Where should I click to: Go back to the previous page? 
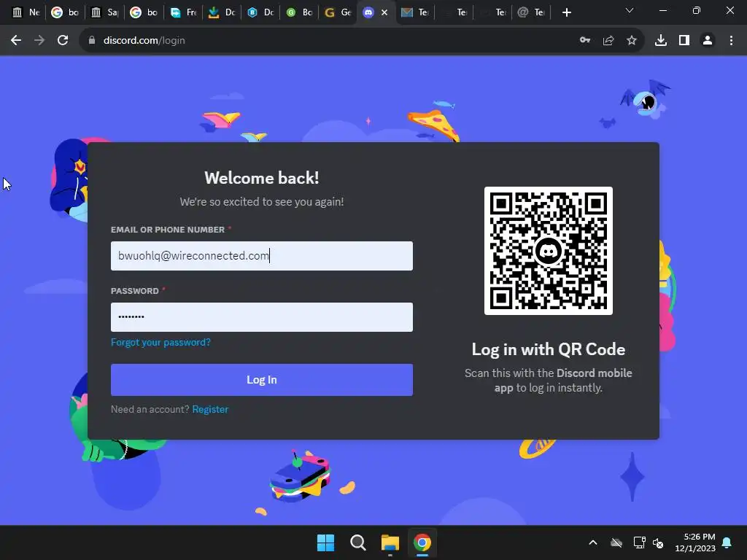(x=16, y=41)
